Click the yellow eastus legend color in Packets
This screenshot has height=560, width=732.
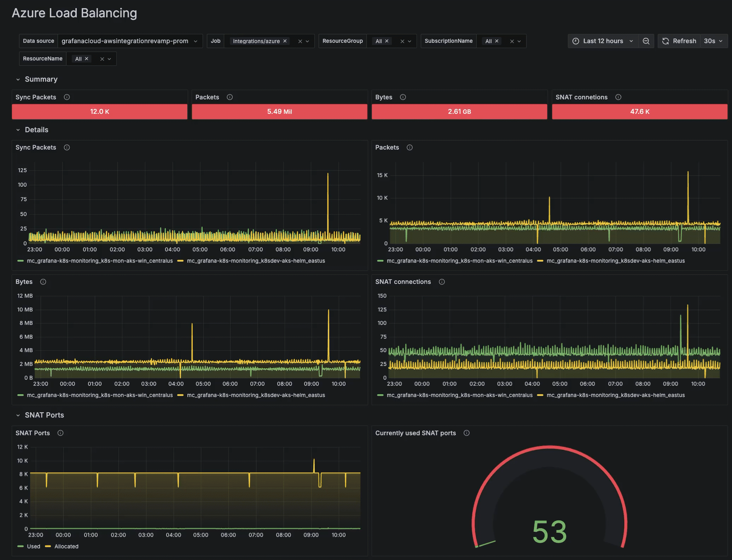[x=540, y=261]
